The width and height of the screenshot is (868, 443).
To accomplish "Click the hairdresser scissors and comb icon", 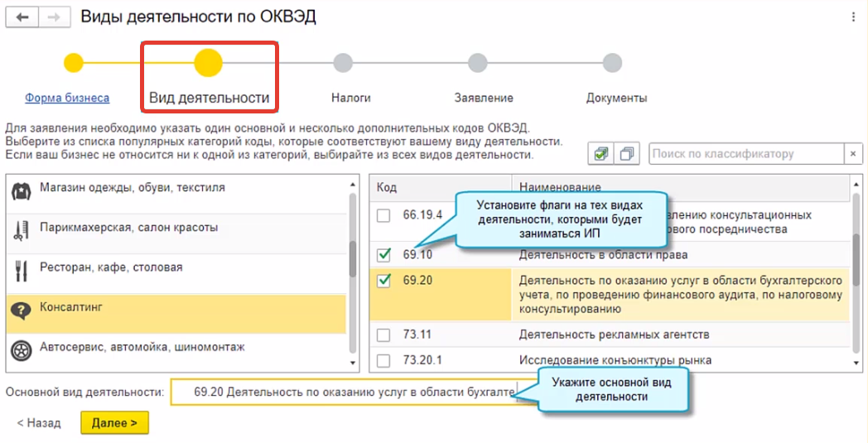I will click(21, 232).
